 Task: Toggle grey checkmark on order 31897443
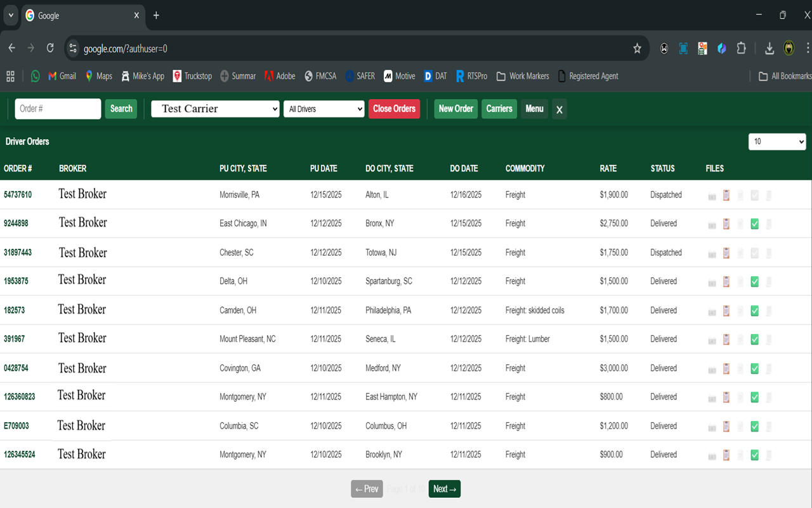[754, 253]
